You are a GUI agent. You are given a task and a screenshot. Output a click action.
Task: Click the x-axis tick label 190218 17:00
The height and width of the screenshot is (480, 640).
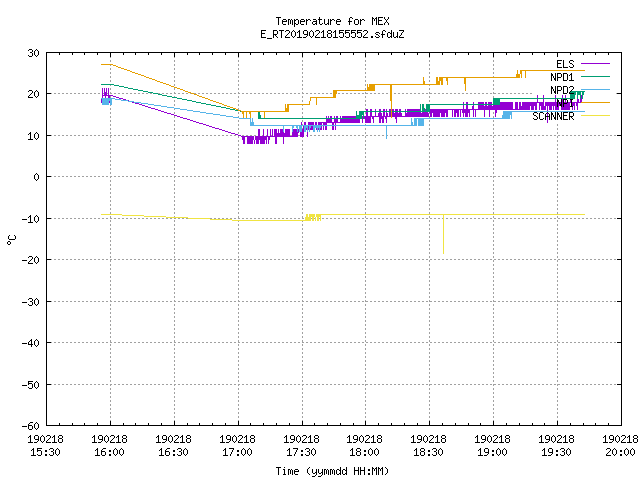click(238, 446)
